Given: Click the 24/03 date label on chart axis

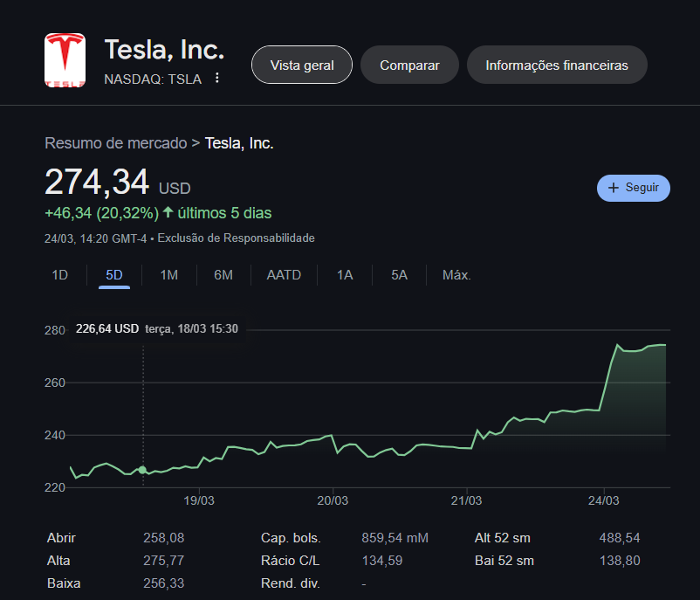Looking at the screenshot, I should tap(604, 500).
